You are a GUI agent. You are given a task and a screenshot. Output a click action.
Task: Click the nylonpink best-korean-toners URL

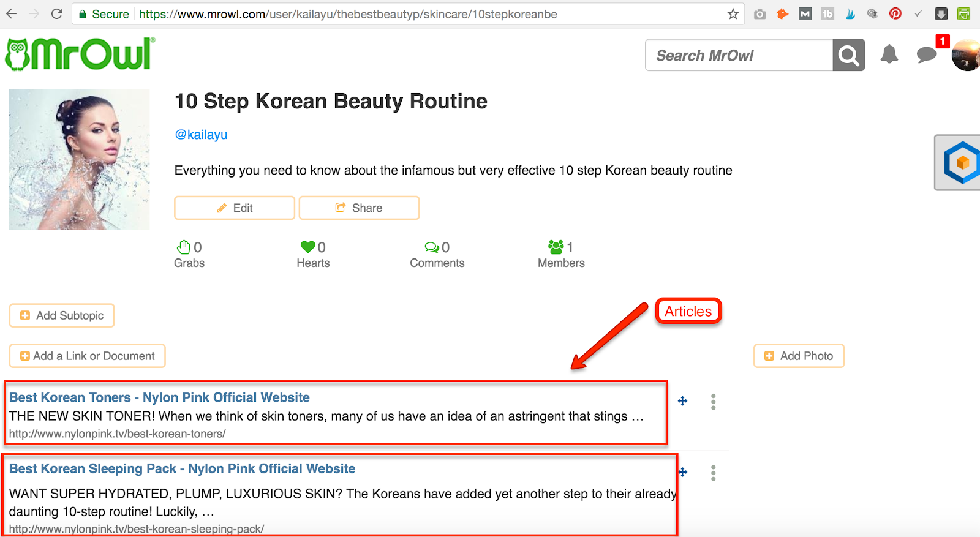[117, 434]
